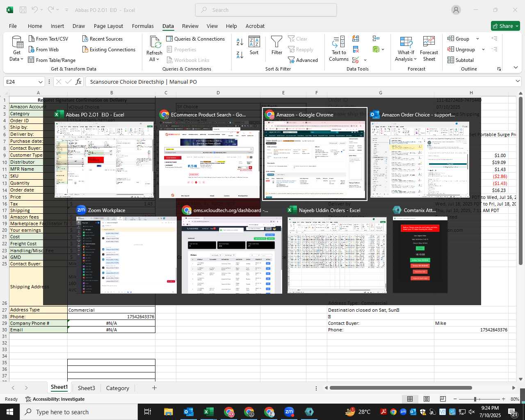Viewport: 525px width, 420px height.
Task: Open the Share dropdown button
Action: [505, 26]
